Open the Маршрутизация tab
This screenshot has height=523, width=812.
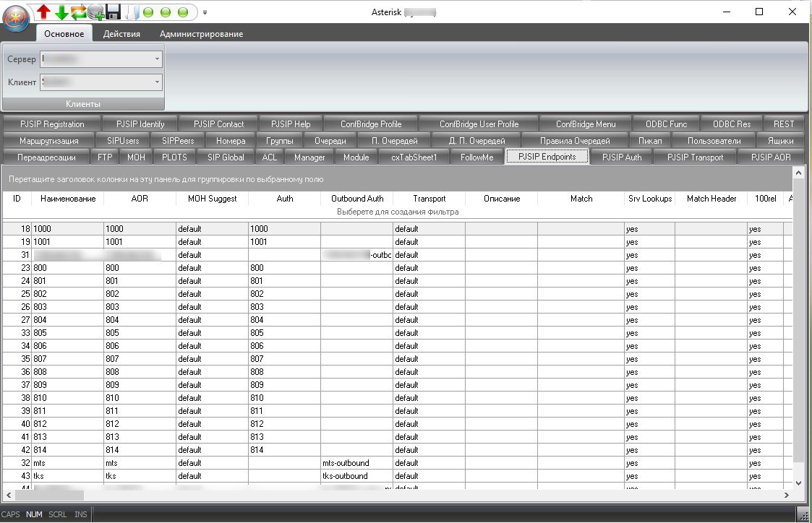click(x=48, y=141)
